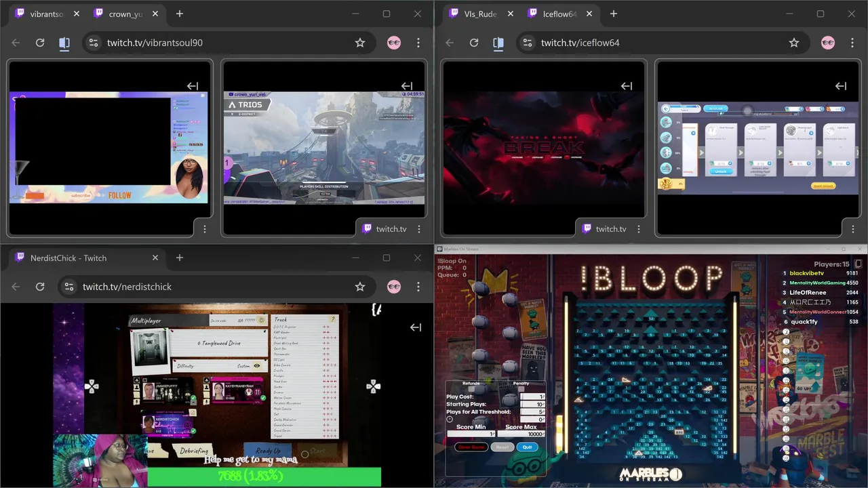This screenshot has height=488, width=868.
Task: Open site info for twitch.tv/vibrantsoul90
Action: 94,43
